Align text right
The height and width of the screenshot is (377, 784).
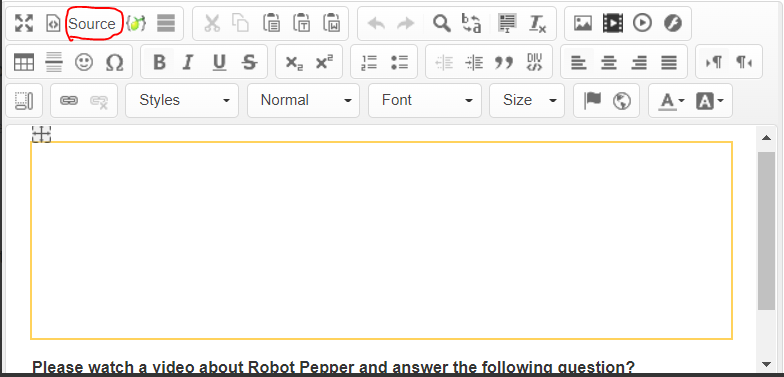point(639,62)
